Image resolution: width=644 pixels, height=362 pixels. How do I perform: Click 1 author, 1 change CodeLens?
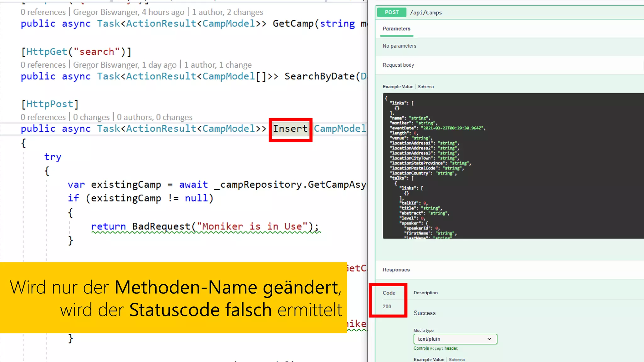[x=218, y=65]
